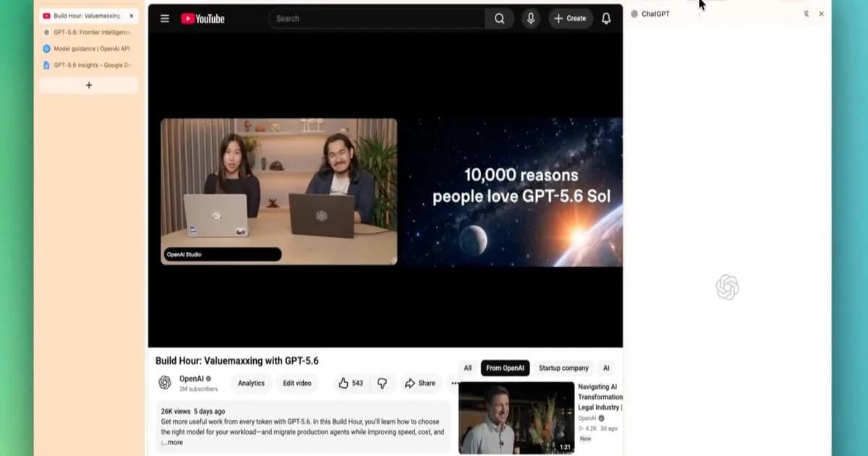The width and height of the screenshot is (868, 456).
Task: Click the Edit video button
Action: 298,383
